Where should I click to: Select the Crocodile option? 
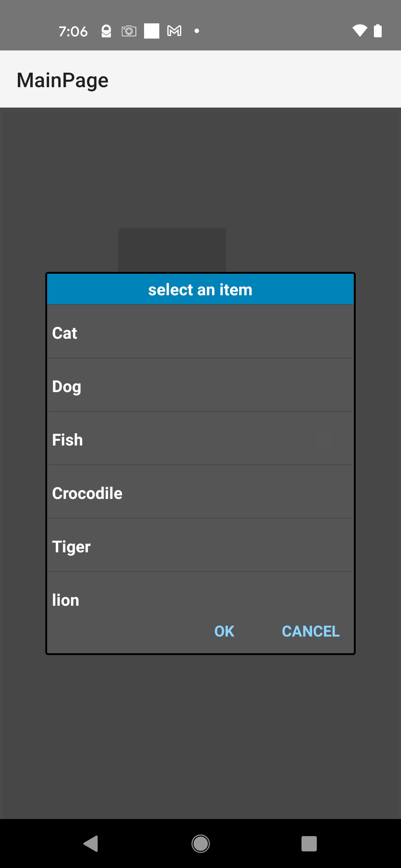[200, 493]
